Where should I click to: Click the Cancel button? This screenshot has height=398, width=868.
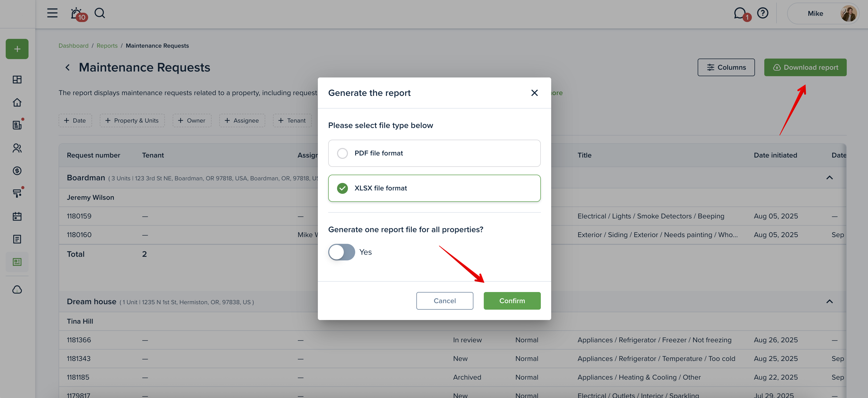click(445, 301)
